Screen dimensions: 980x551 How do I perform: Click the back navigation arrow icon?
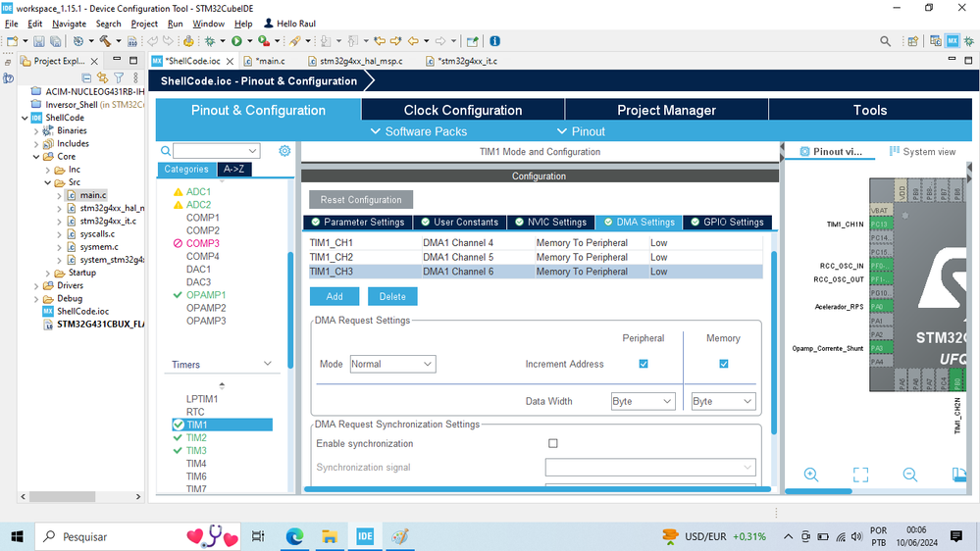[x=412, y=41]
